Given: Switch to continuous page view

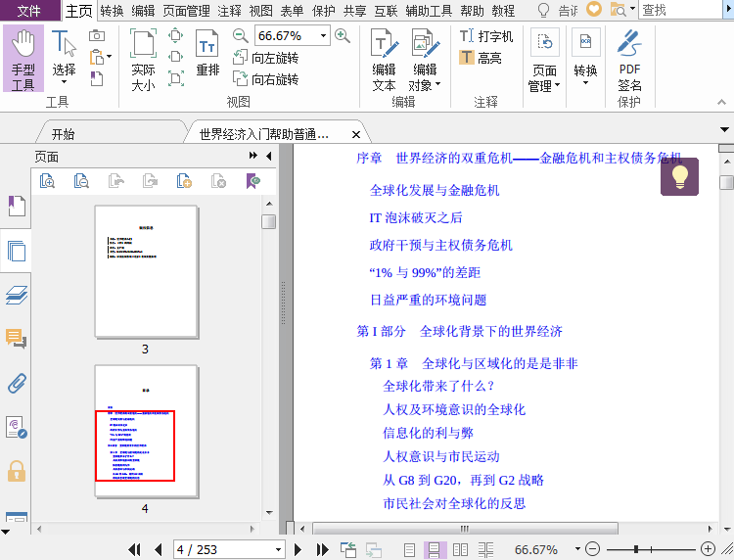Looking at the screenshot, I should [434, 549].
